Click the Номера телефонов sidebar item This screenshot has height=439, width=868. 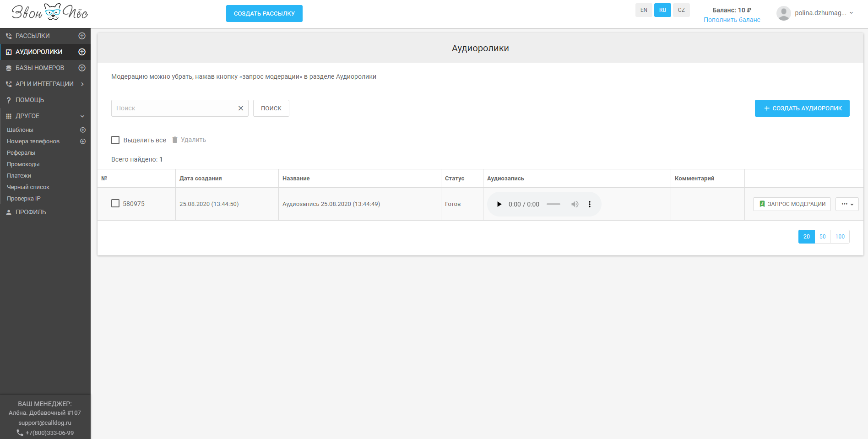[33, 141]
